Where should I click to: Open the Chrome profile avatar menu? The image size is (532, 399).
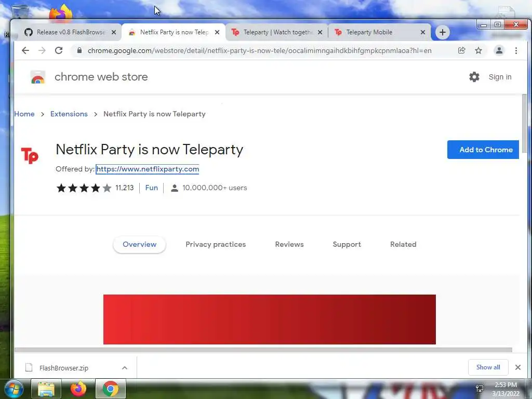tap(499, 50)
